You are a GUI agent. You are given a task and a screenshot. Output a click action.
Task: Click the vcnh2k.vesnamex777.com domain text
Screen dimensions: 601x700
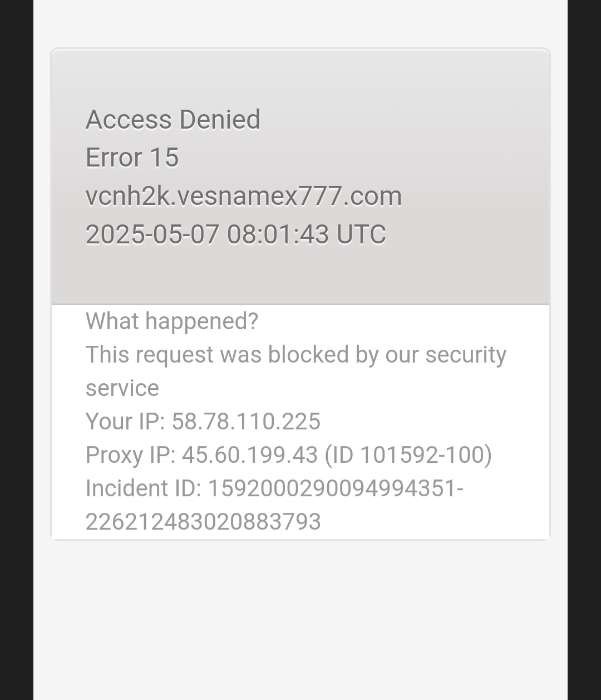[244, 196]
